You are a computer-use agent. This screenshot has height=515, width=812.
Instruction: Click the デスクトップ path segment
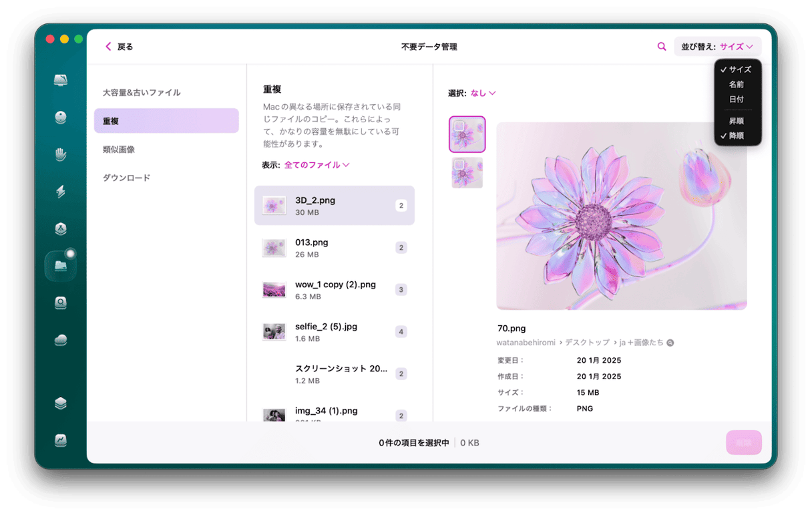[x=587, y=343]
